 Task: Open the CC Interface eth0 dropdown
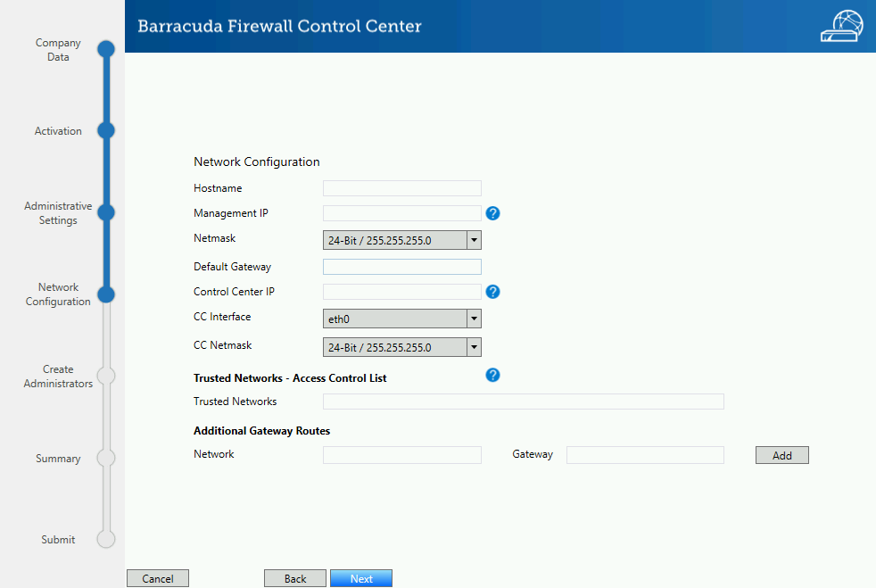[402, 319]
